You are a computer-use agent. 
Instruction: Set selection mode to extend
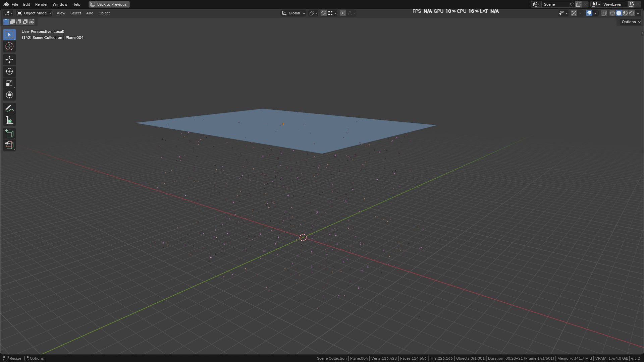(x=12, y=22)
